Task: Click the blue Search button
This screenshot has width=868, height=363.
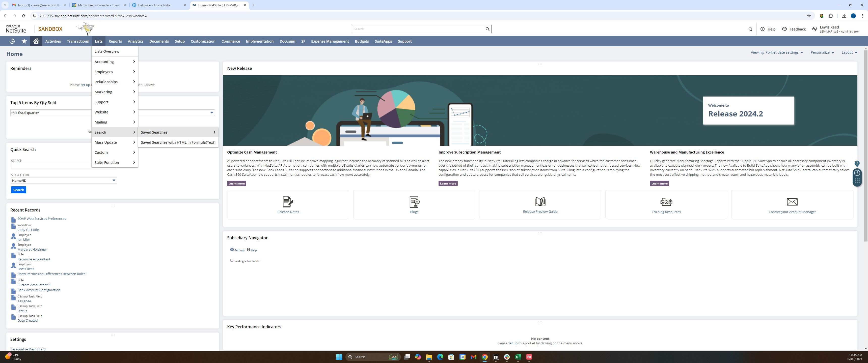Action: 18,190
